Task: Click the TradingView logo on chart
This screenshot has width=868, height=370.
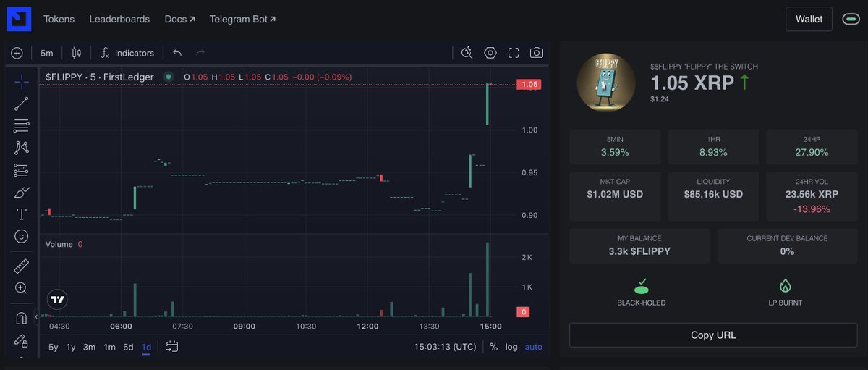Action: pos(58,299)
